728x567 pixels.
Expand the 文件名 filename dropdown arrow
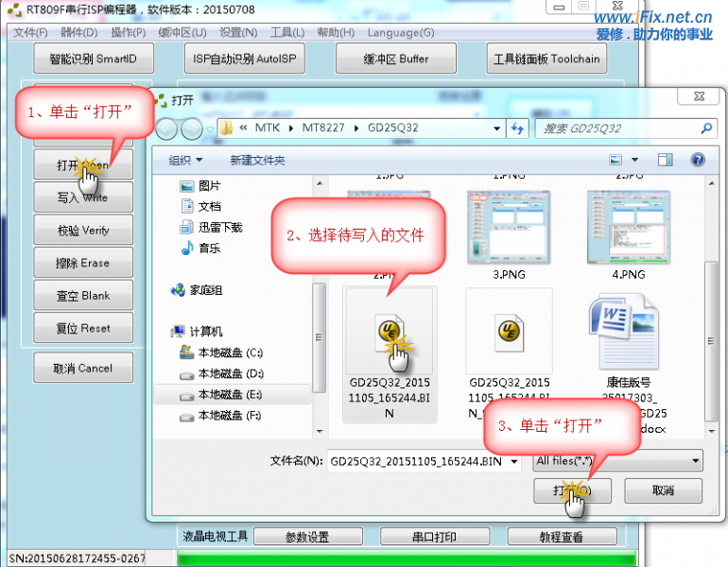point(513,462)
